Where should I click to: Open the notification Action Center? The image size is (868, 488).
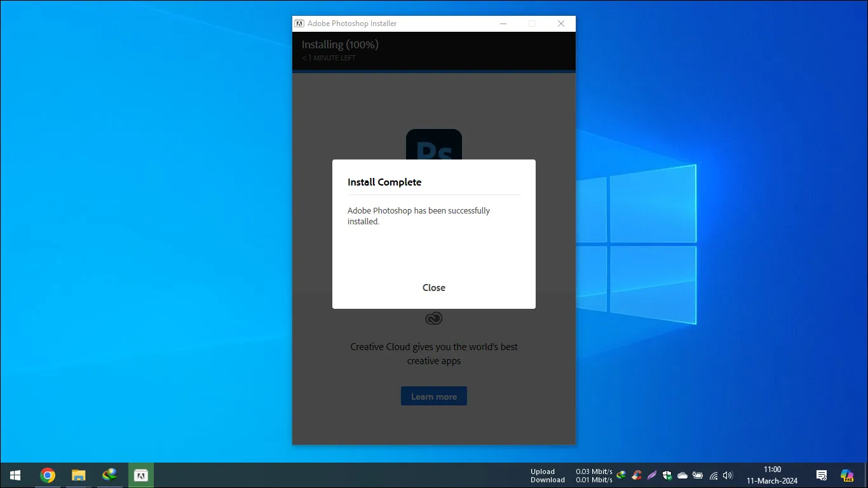[821, 475]
